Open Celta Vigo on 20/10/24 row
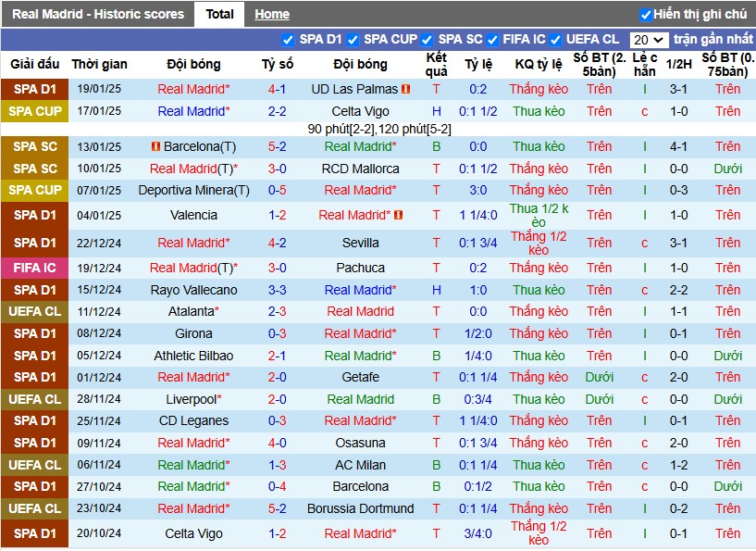756x551 pixels. click(193, 533)
